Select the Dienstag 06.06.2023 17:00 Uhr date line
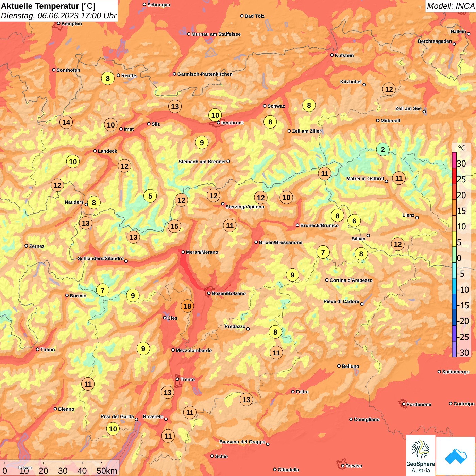This screenshot has width=476, height=476. (58, 16)
